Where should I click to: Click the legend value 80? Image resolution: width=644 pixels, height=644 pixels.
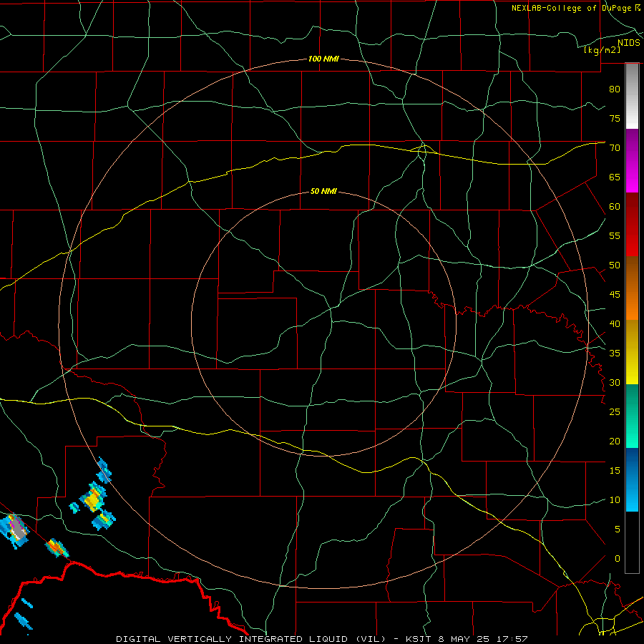615,89
